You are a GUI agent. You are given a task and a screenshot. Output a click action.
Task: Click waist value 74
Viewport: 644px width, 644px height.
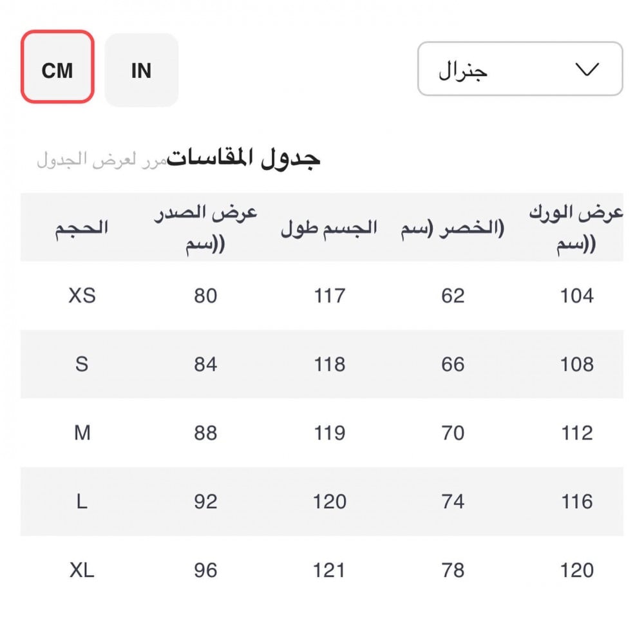coord(453,502)
